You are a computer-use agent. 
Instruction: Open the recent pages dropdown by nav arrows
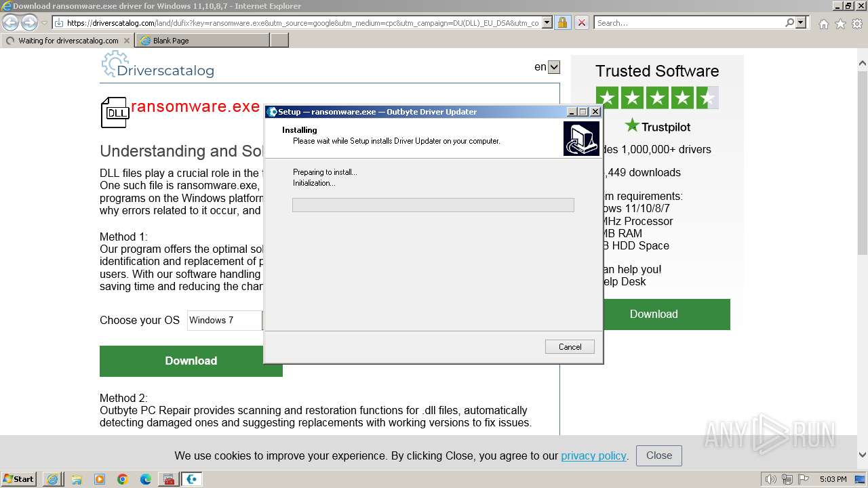(44, 23)
